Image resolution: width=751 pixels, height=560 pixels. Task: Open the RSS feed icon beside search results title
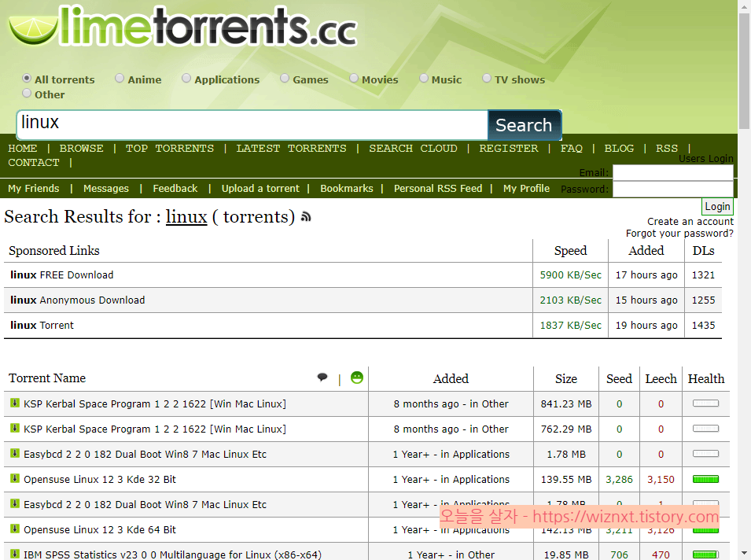click(306, 217)
